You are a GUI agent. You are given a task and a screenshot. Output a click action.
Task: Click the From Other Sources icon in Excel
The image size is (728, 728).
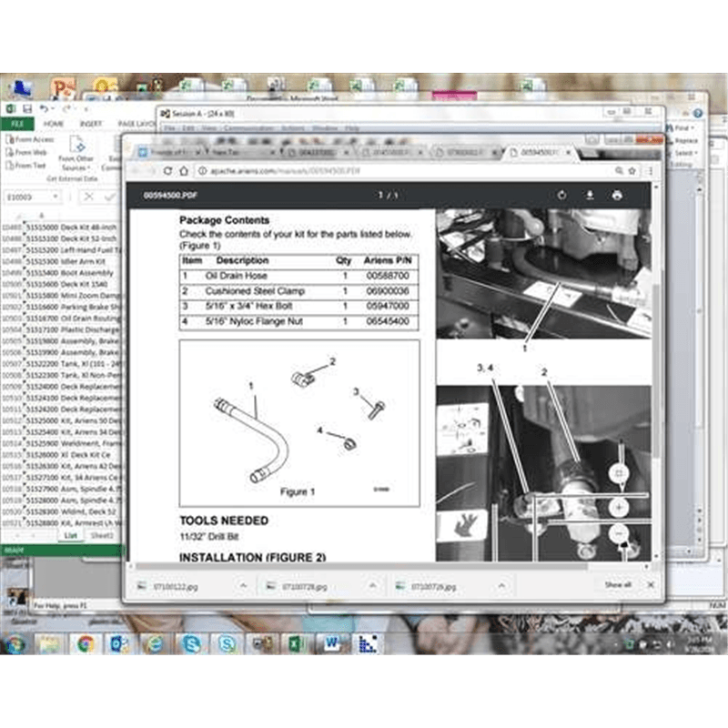[x=76, y=145]
